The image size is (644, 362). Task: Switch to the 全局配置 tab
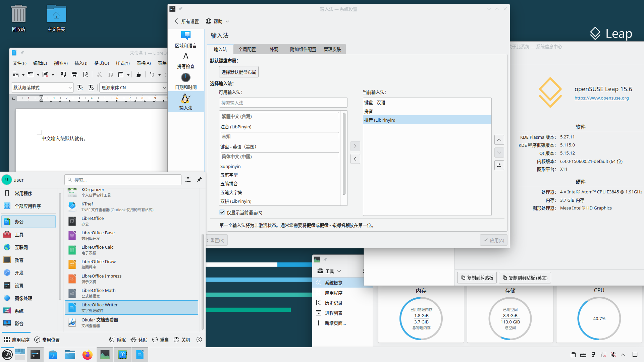click(x=247, y=49)
